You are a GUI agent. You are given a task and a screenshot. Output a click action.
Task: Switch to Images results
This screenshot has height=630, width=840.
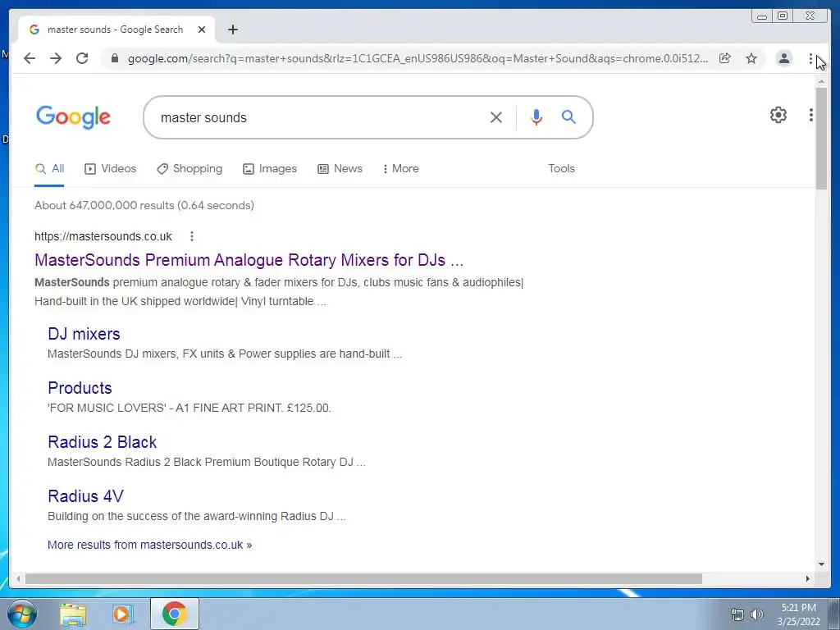coord(269,168)
